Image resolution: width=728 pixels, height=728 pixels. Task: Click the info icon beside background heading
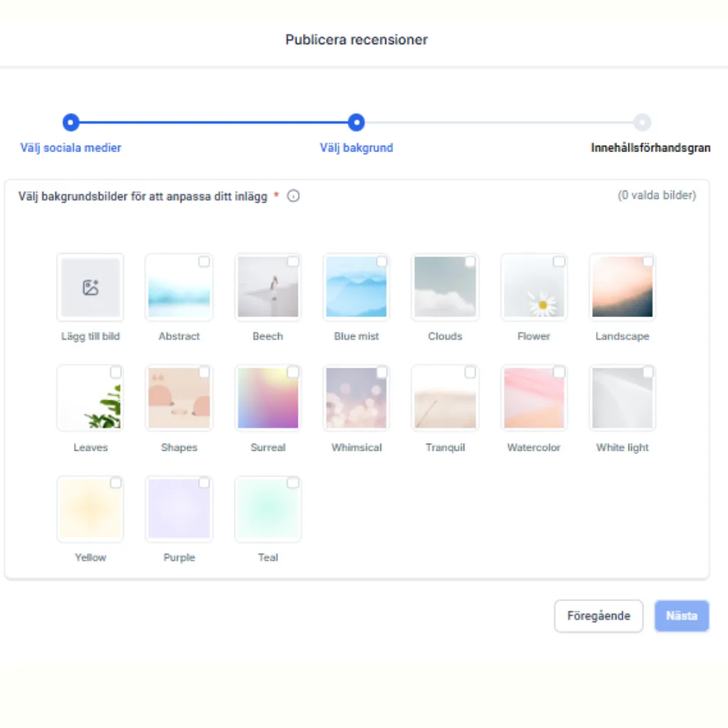pyautogui.click(x=293, y=196)
